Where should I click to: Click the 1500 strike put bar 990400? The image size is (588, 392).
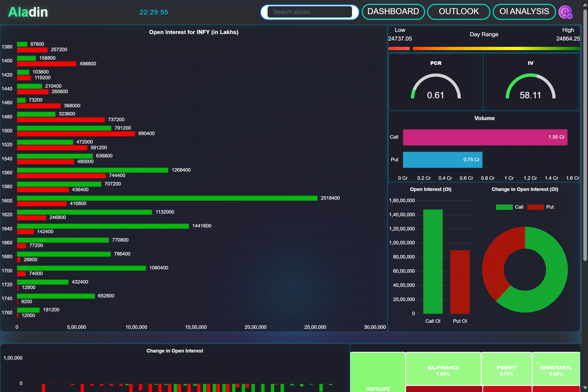tap(76, 134)
